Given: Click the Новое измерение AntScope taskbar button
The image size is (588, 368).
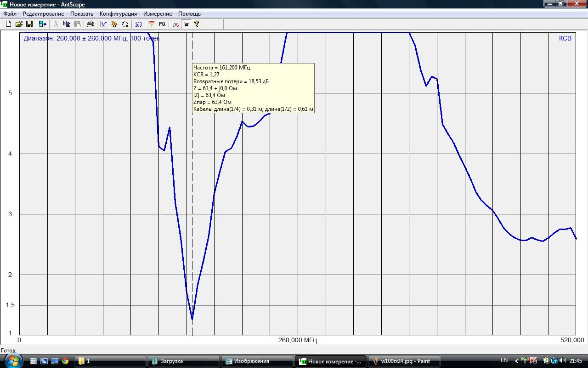Looking at the screenshot, I should click(x=331, y=361).
